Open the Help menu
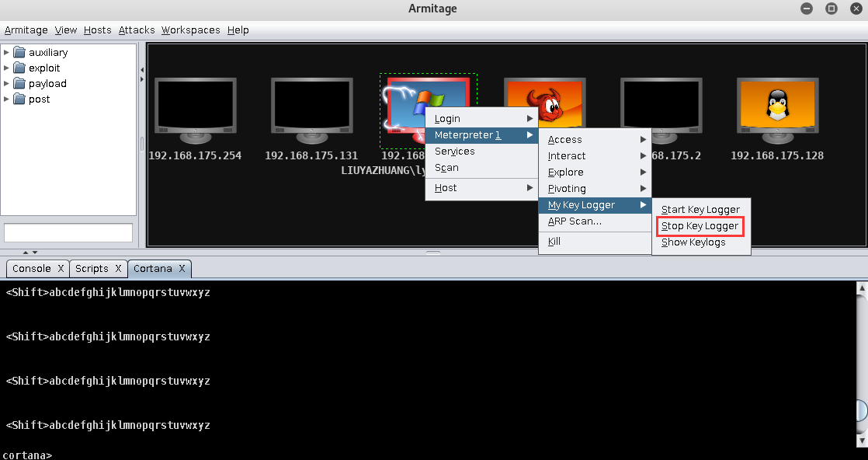The height and width of the screenshot is (460, 868). pos(238,30)
